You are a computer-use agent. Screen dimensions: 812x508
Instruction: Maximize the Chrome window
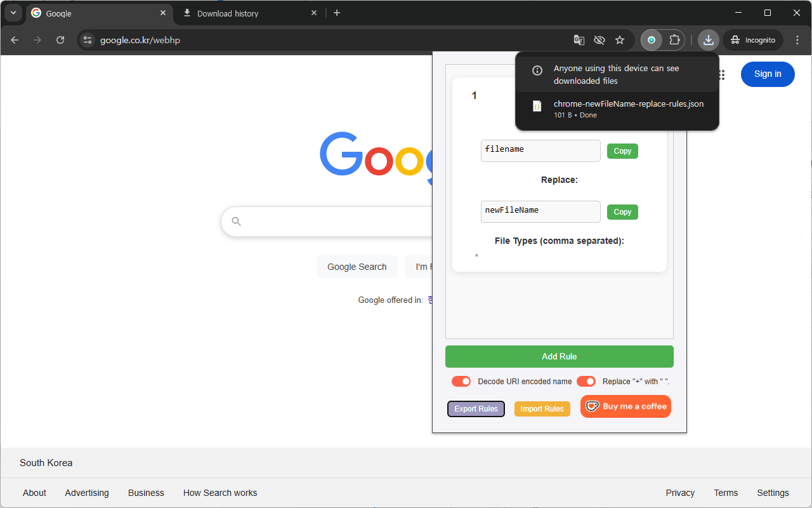point(768,13)
